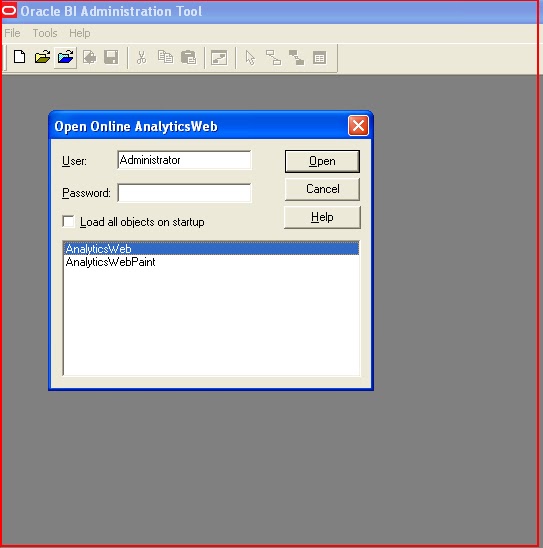Select the pointer arrow tool
Viewport: 543px width, 548px height.
pos(250,58)
